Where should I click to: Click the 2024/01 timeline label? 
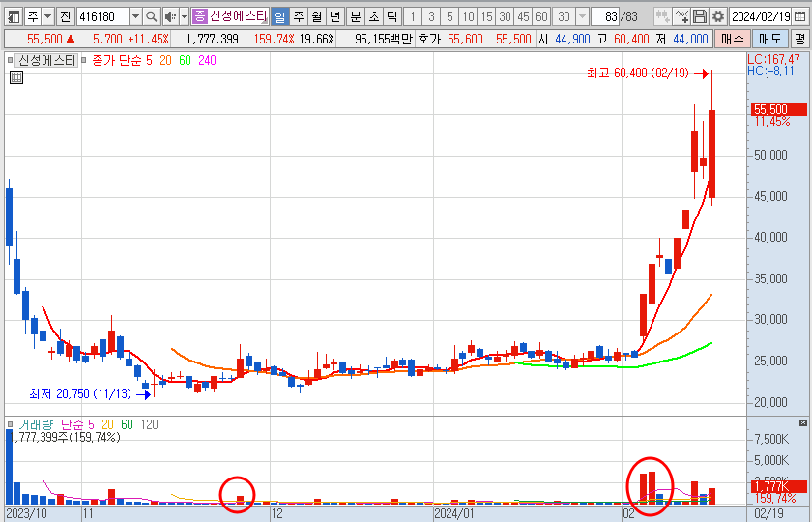click(454, 513)
